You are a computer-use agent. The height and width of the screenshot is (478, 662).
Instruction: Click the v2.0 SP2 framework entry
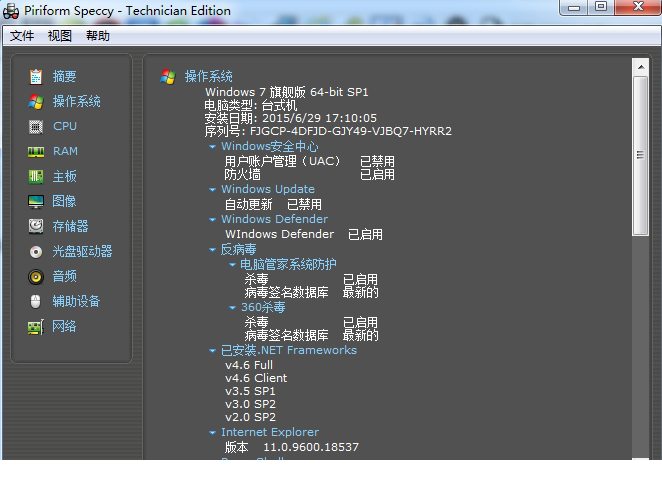pyautogui.click(x=250, y=418)
